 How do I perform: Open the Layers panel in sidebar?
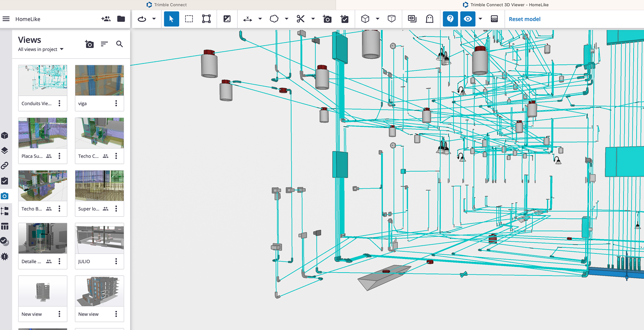5,150
